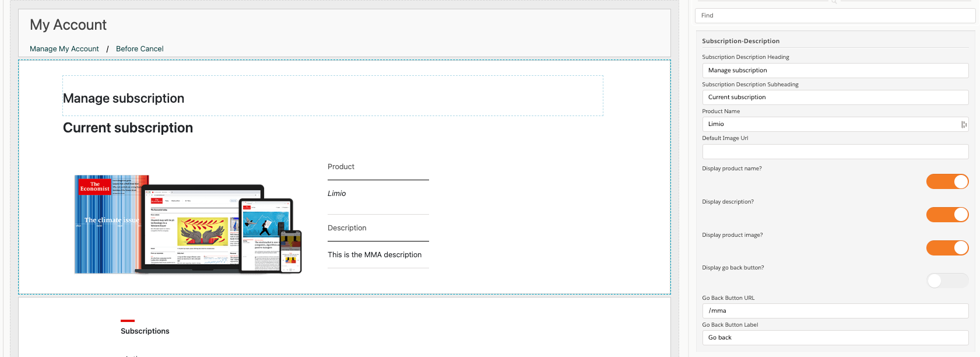Click the Find search field

[834, 16]
